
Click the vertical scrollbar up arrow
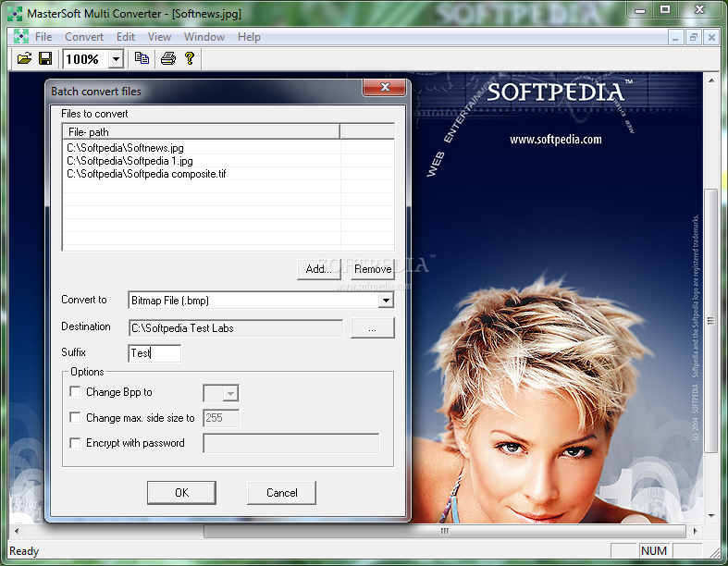[711, 80]
